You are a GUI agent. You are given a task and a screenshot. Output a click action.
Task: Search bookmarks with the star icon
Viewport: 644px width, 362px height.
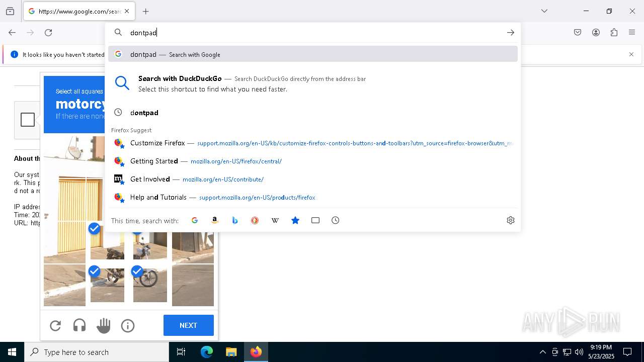pos(295,220)
